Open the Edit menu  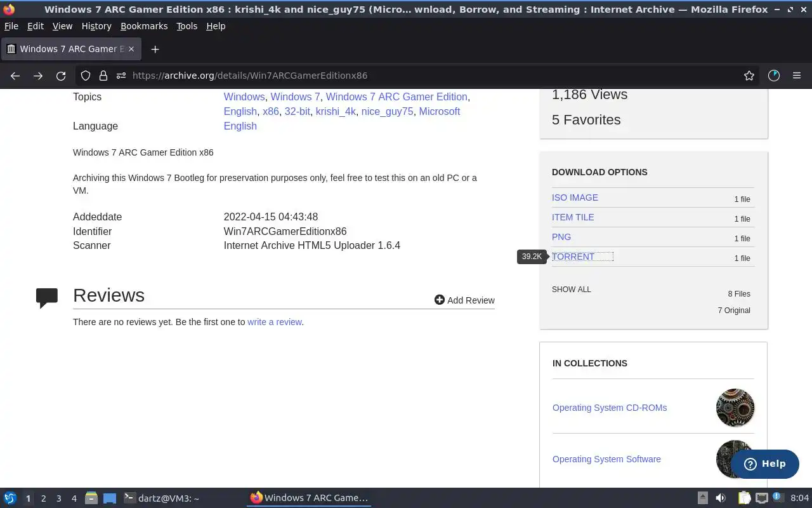(36, 26)
